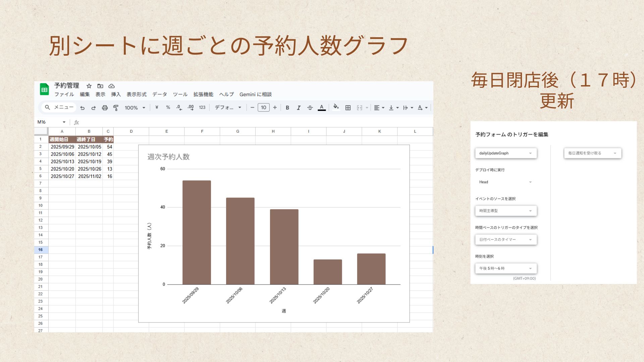Apply strikethrough formatting
The image size is (644, 362).
coord(310,108)
